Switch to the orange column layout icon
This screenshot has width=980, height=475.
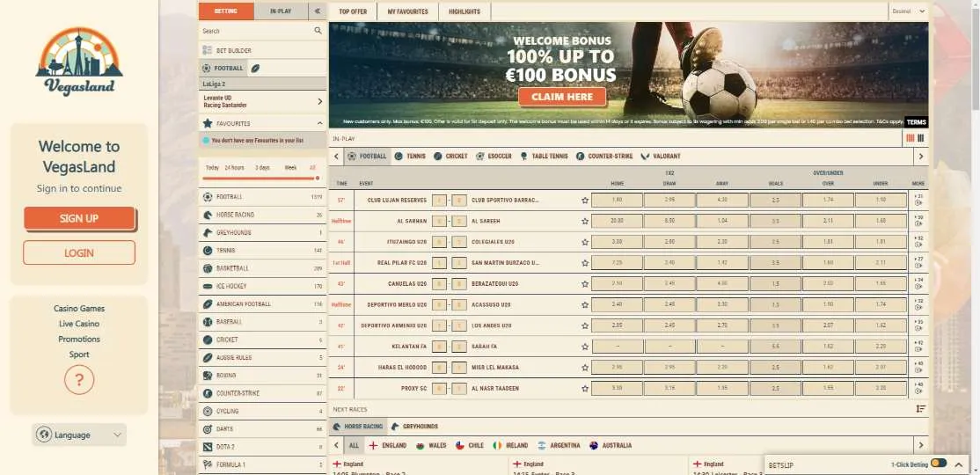coord(910,138)
